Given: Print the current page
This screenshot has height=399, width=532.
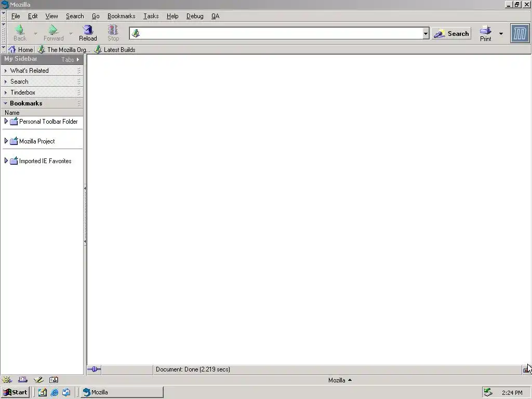Looking at the screenshot, I should coord(486,33).
